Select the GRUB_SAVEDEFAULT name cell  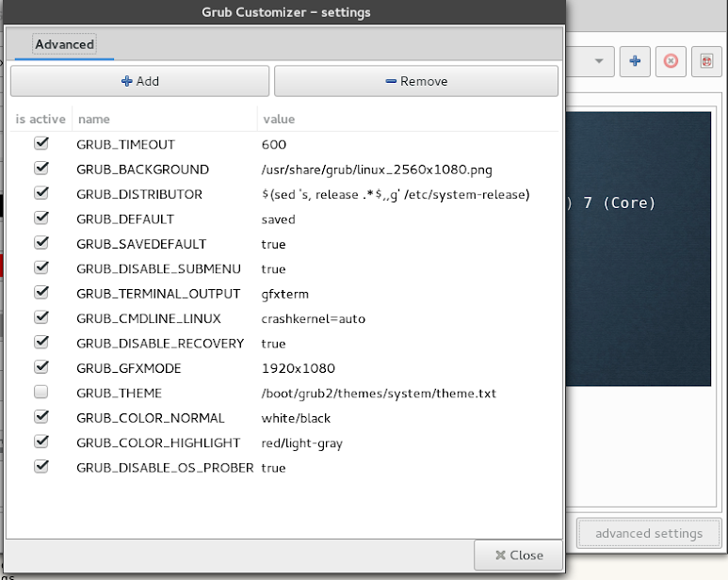pyautogui.click(x=141, y=244)
